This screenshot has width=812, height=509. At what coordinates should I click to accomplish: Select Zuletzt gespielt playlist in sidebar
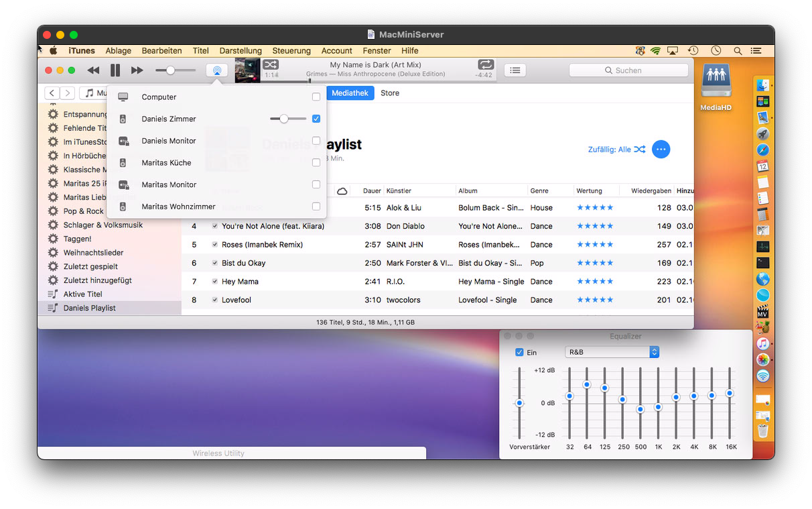pos(90,266)
